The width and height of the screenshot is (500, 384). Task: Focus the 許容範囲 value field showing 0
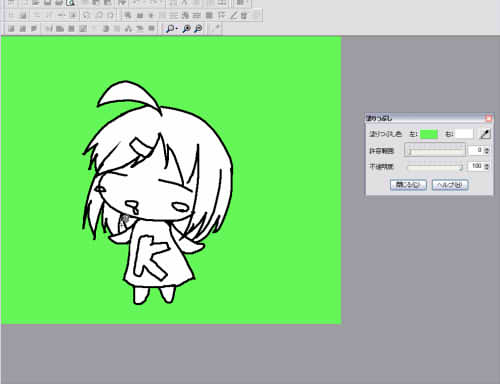[x=476, y=150]
